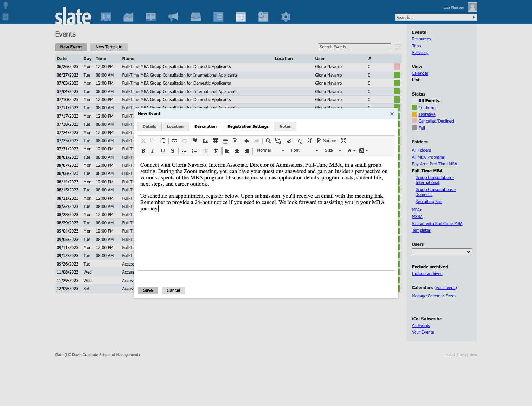This screenshot has height=406, width=532.
Task: Open the background color picker
Action: pyautogui.click(x=364, y=151)
